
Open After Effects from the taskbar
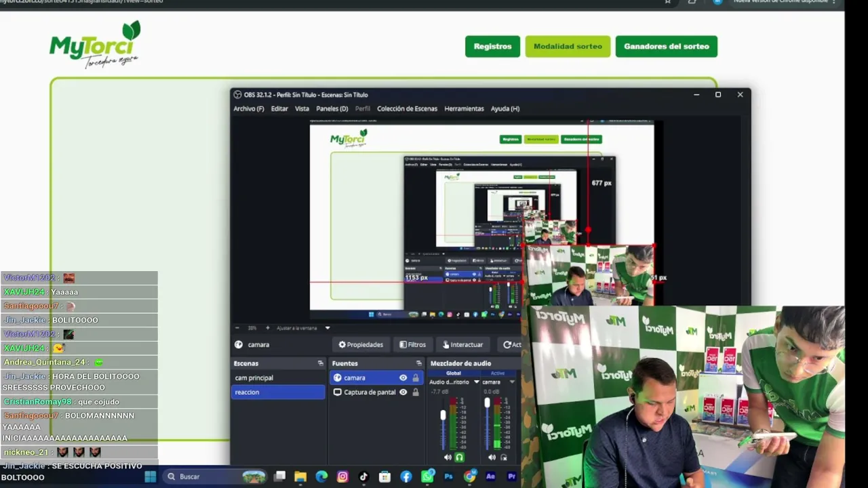point(490,476)
